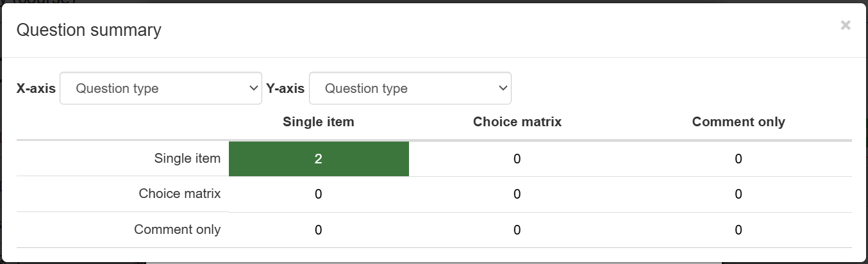Image resolution: width=868 pixels, height=264 pixels.
Task: Click the Choice matrix row, Single item column cell
Action: [319, 194]
